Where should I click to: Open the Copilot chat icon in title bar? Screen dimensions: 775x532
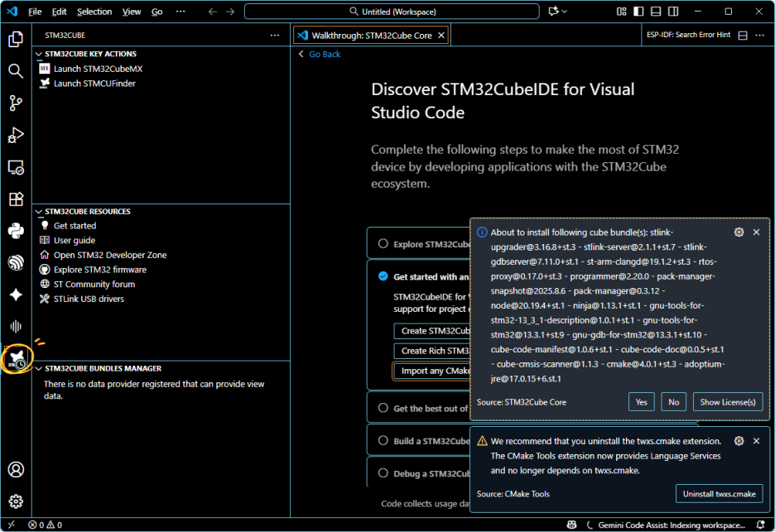pos(554,12)
